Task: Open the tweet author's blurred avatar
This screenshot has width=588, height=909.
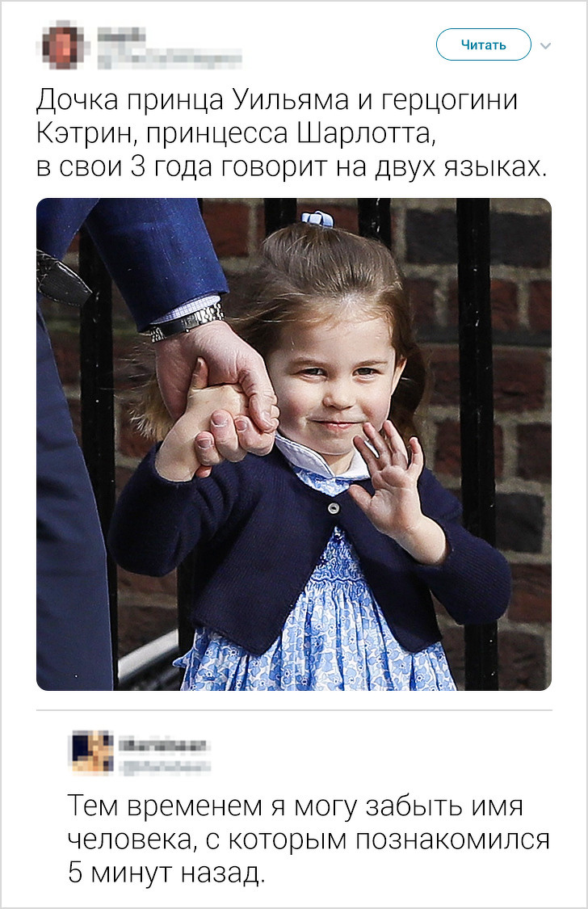Action: pyautogui.click(x=62, y=45)
